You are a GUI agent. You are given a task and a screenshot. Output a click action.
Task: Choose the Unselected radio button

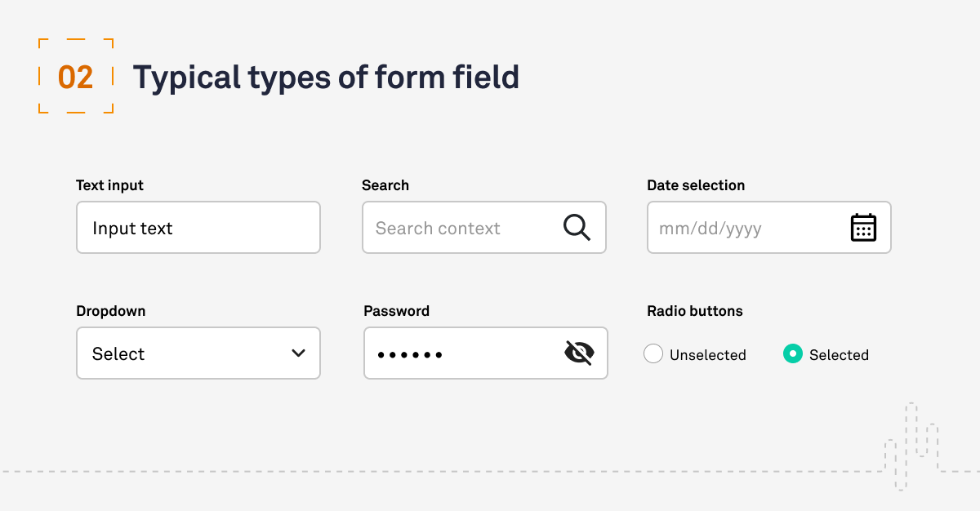[653, 353]
